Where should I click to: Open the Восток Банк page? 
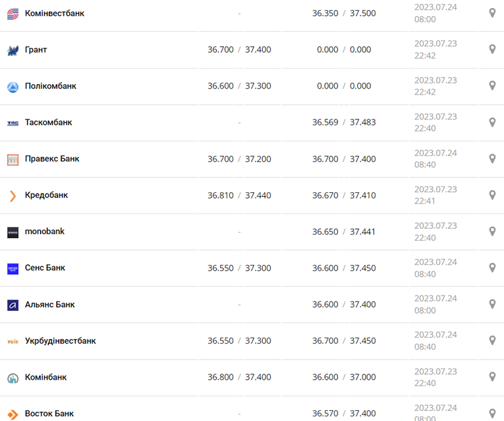click(49, 414)
